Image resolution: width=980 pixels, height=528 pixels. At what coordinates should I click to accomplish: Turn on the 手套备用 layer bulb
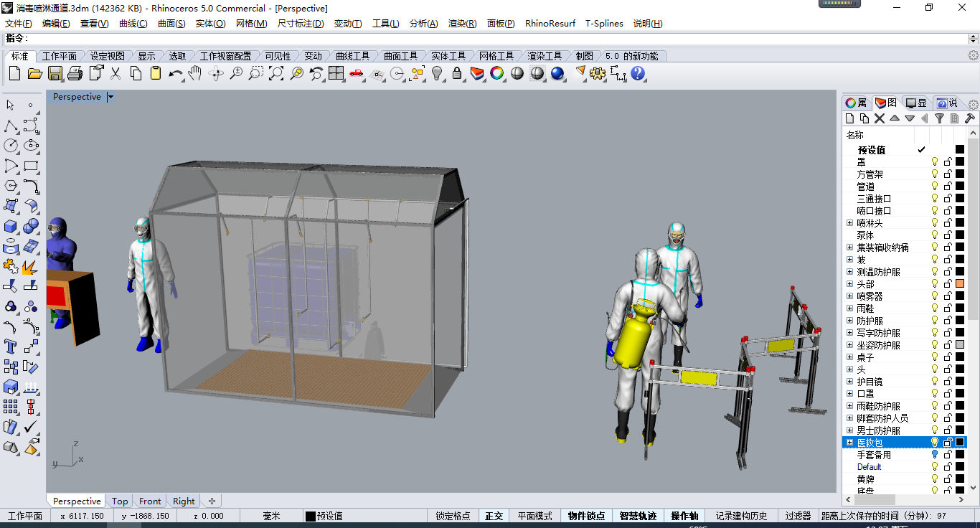(935, 455)
